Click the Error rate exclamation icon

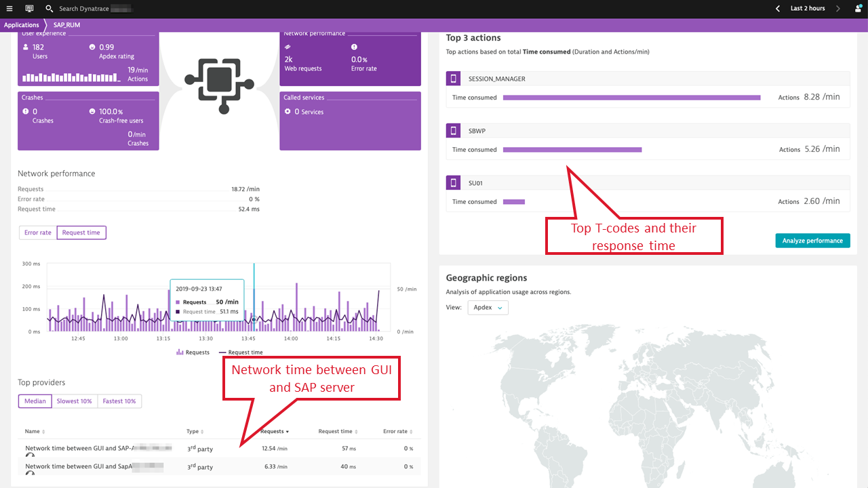click(x=354, y=47)
